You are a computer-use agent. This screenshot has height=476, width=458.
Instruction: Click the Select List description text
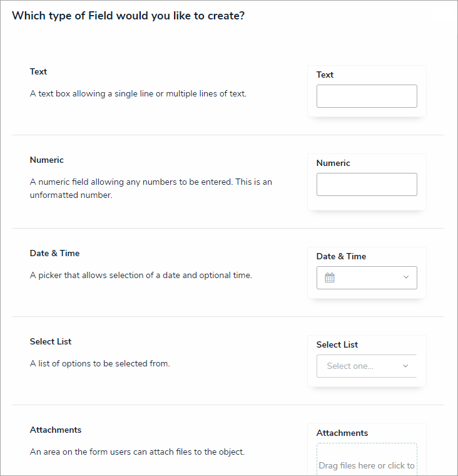click(99, 363)
